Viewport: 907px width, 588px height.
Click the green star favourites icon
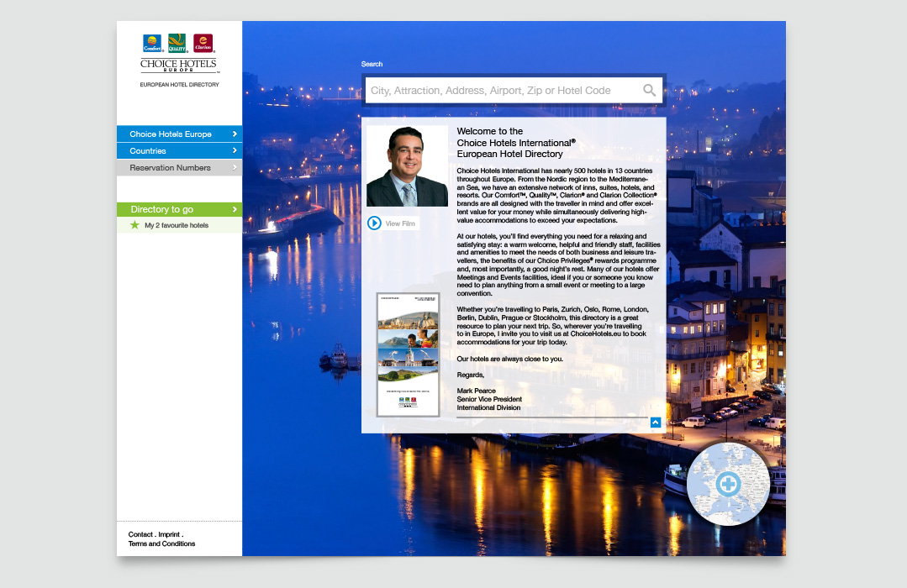pyautogui.click(x=134, y=225)
